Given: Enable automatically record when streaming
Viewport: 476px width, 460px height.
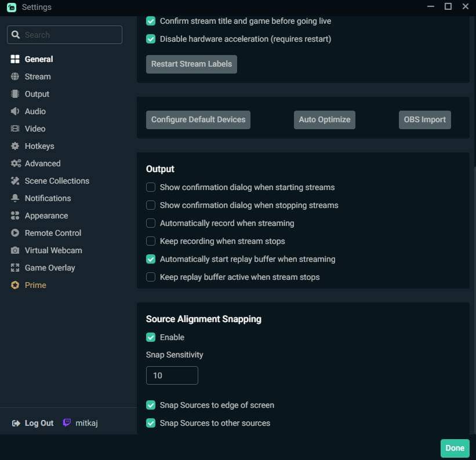Looking at the screenshot, I should click(x=151, y=223).
